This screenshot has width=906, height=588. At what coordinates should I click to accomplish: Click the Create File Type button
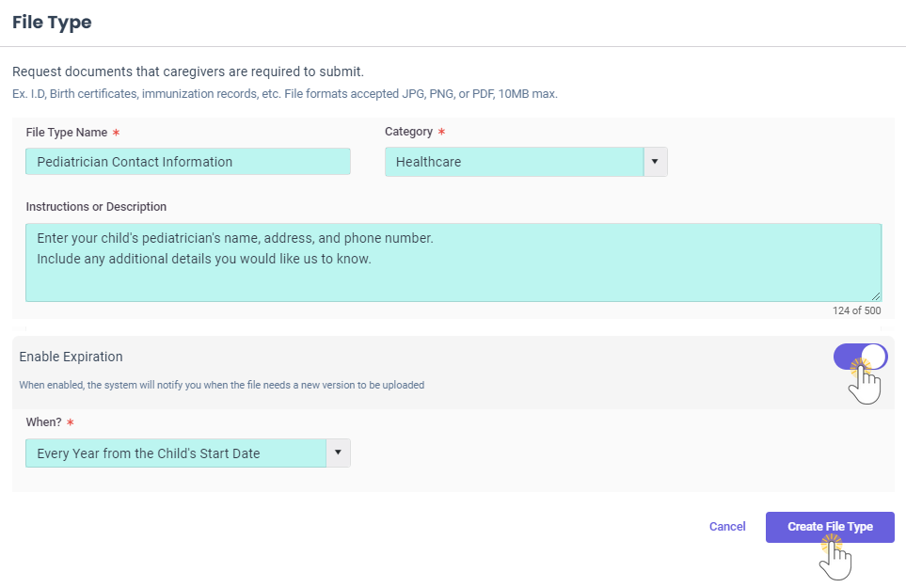829,527
